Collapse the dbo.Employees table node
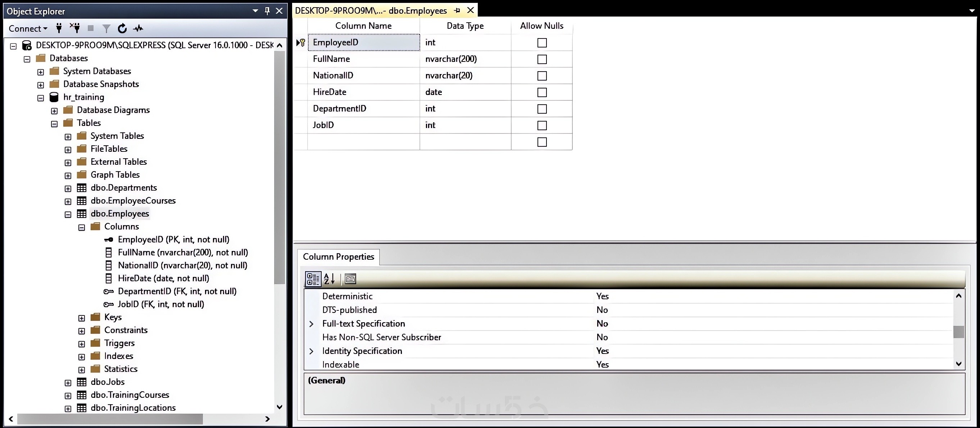980x428 pixels. 68,215
